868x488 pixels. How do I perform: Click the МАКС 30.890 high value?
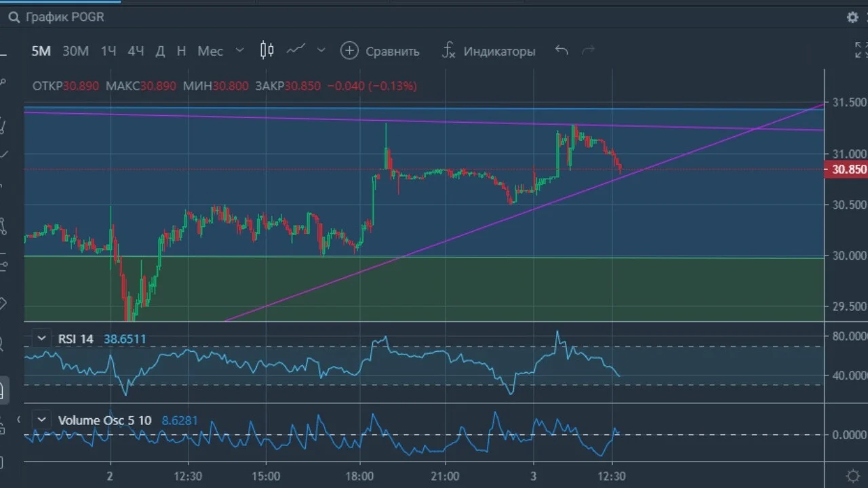(141, 86)
